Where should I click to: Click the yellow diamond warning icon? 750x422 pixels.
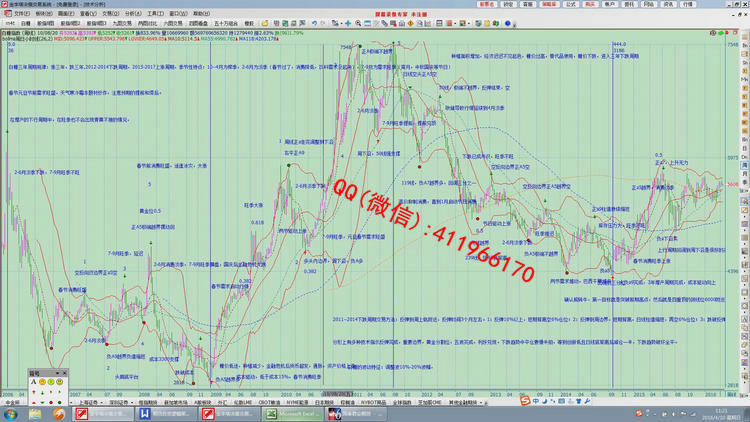pyautogui.click(x=410, y=23)
